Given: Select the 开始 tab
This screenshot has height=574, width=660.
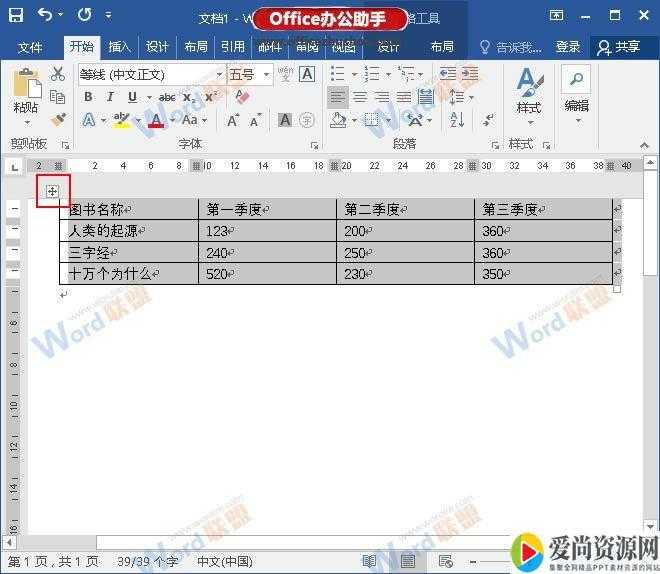Looking at the screenshot, I should click(82, 46).
